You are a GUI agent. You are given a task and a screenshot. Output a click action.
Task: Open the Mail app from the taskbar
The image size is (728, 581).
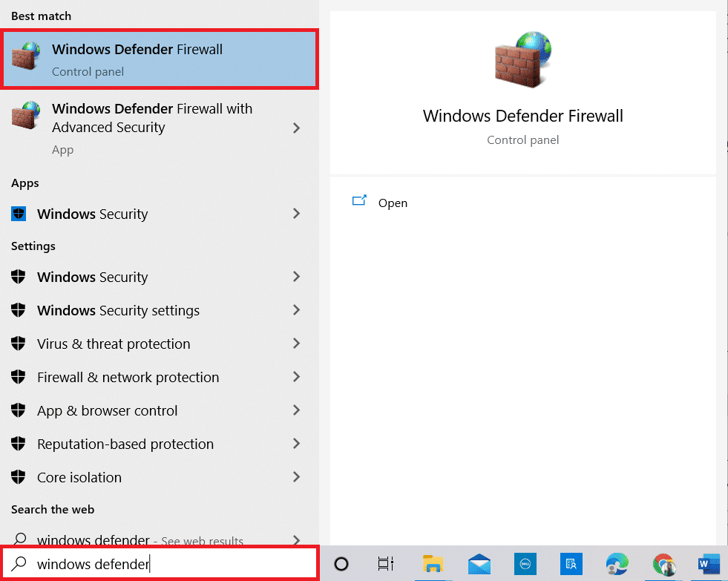pyautogui.click(x=479, y=565)
